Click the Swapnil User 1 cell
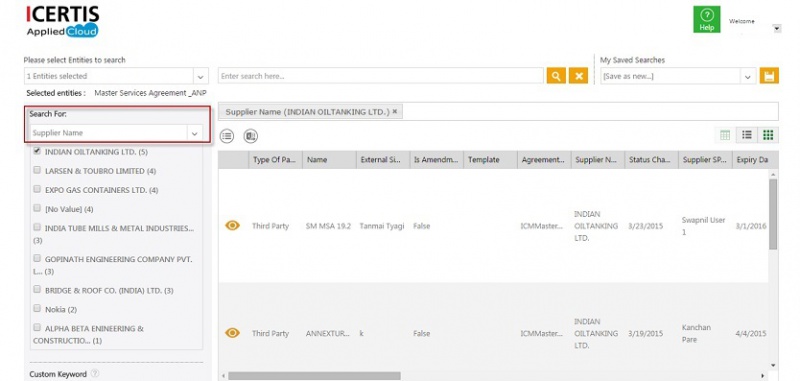The width and height of the screenshot is (800, 381). pyautogui.click(x=704, y=226)
